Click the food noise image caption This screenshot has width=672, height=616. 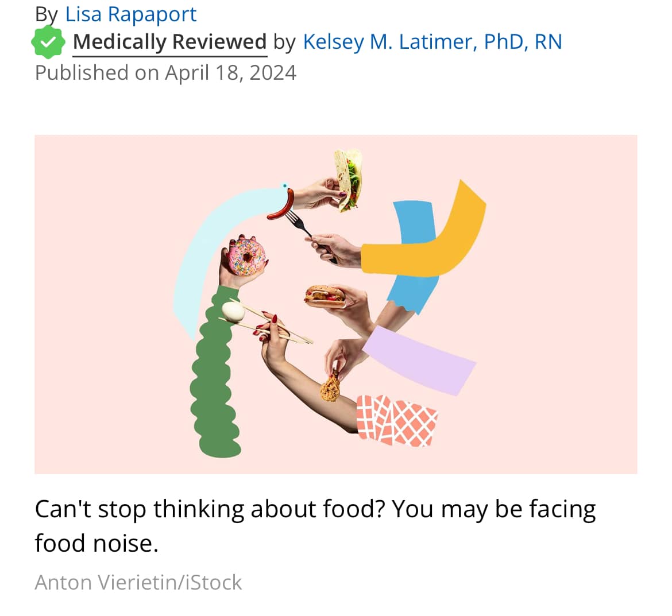tap(315, 526)
